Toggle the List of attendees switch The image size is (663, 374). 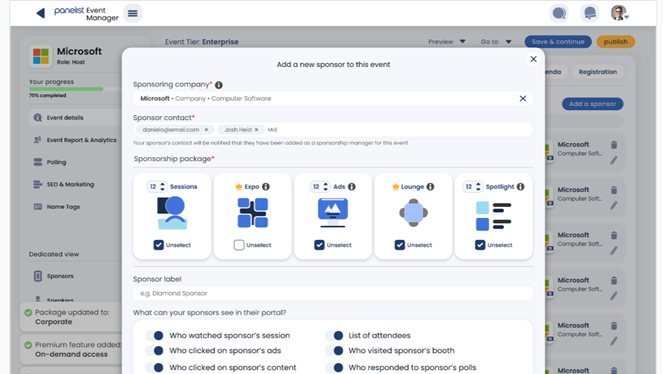(x=334, y=336)
